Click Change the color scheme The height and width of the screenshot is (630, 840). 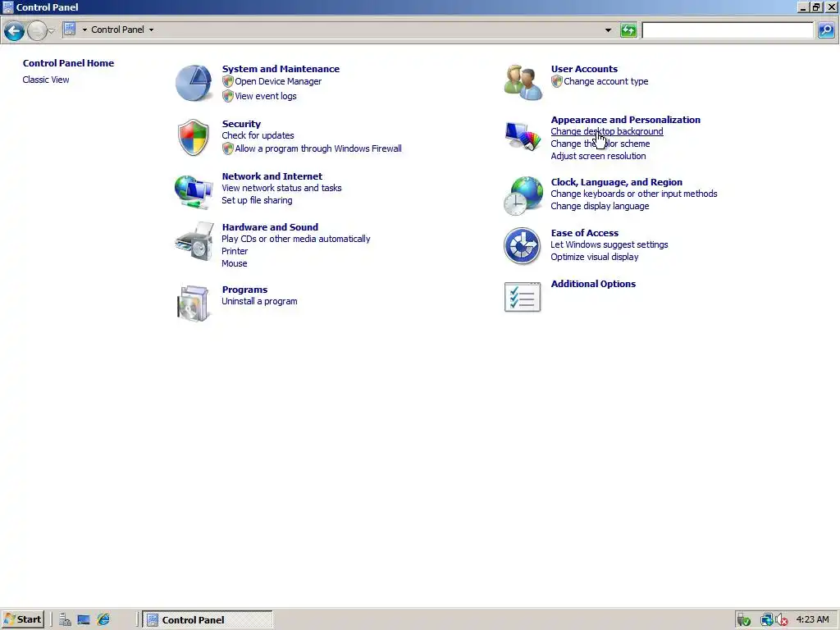[600, 144]
